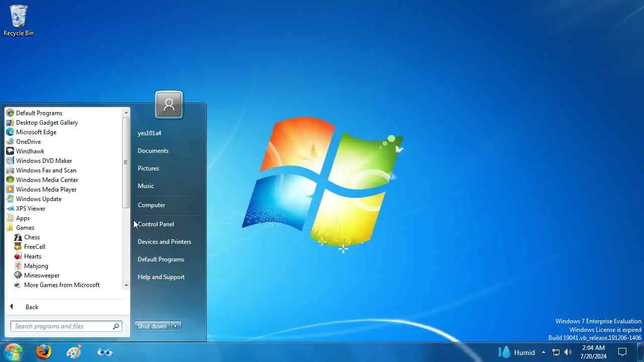Open Computer from Start menu
Screen dimensions: 644x362
pos(151,205)
